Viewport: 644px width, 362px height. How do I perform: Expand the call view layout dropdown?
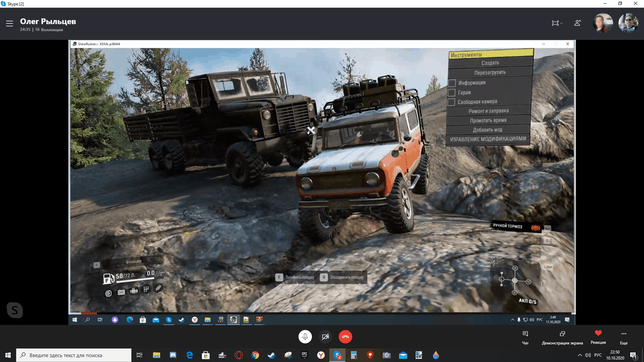556,23
